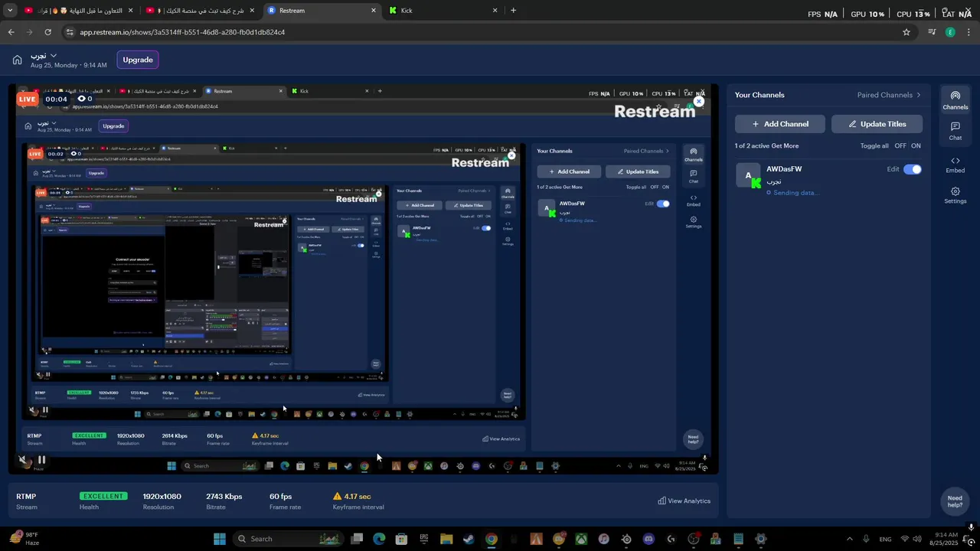
Task: Click the Sending data... status text
Action: tap(795, 193)
